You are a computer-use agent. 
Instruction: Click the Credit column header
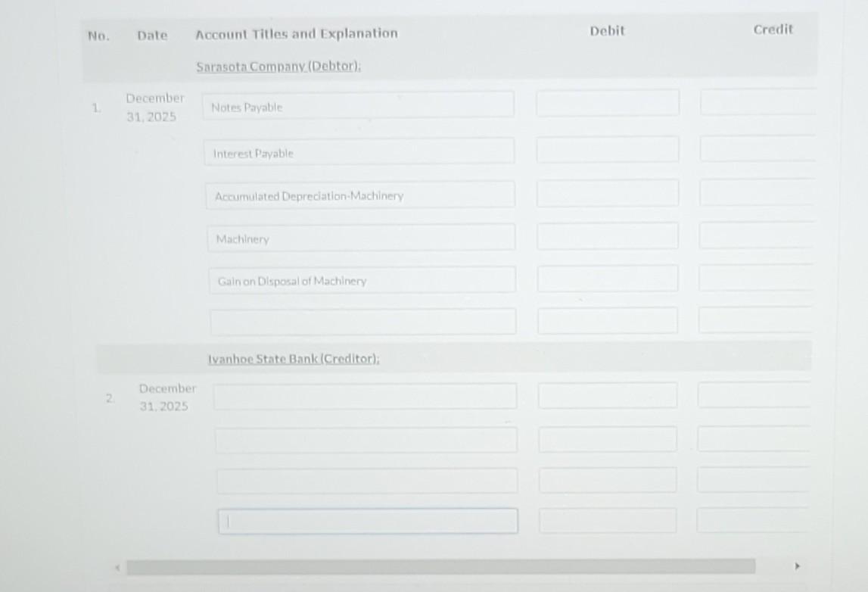point(773,30)
